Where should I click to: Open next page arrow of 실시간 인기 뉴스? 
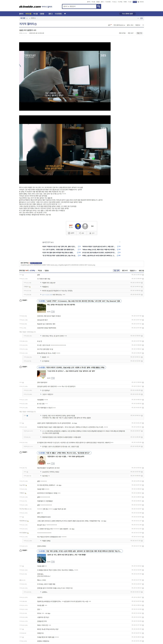click(120, 242)
